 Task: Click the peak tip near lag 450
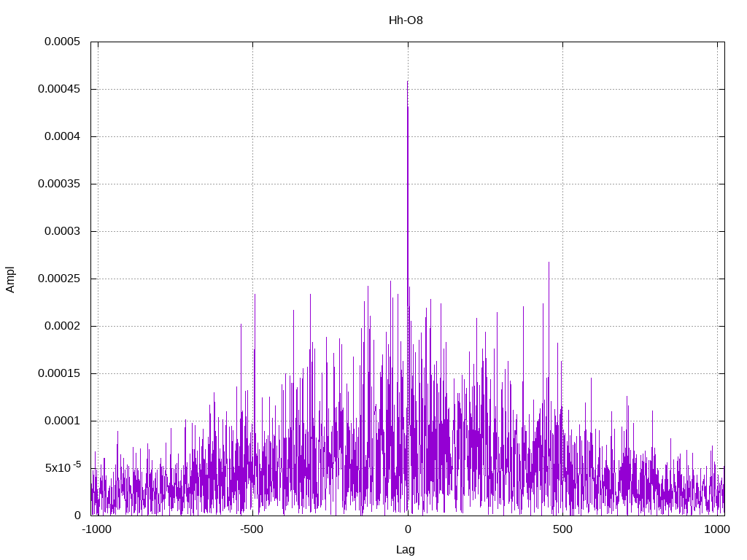pos(549,262)
